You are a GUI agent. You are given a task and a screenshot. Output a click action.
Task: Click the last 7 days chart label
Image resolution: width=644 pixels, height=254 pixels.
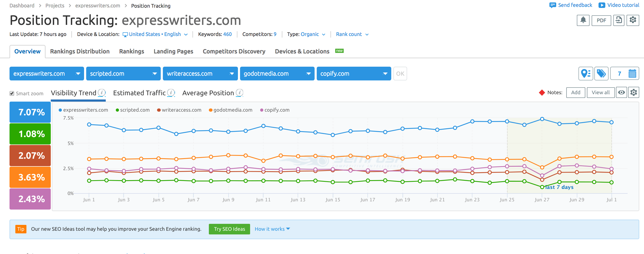tap(559, 187)
